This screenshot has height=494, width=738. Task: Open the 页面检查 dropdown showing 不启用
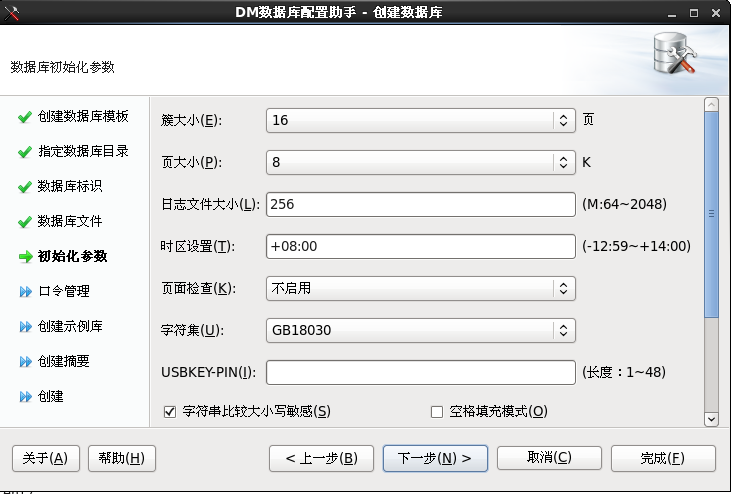[x=420, y=288]
